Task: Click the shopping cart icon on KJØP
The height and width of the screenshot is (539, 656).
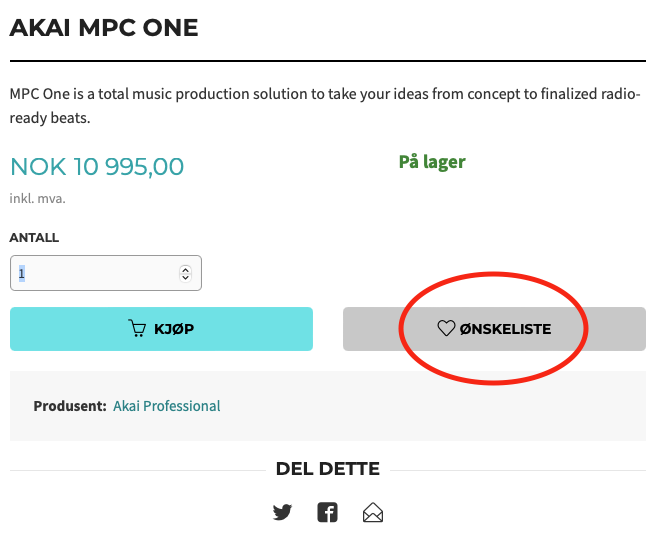Action: pos(137,329)
